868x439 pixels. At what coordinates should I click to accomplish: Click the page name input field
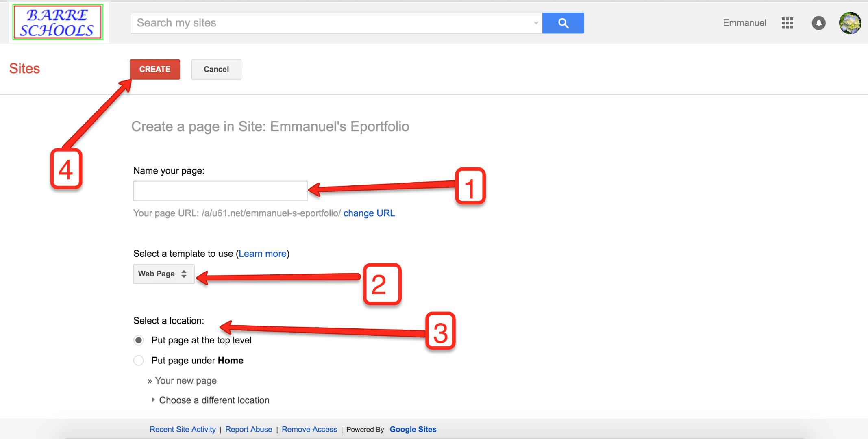220,191
